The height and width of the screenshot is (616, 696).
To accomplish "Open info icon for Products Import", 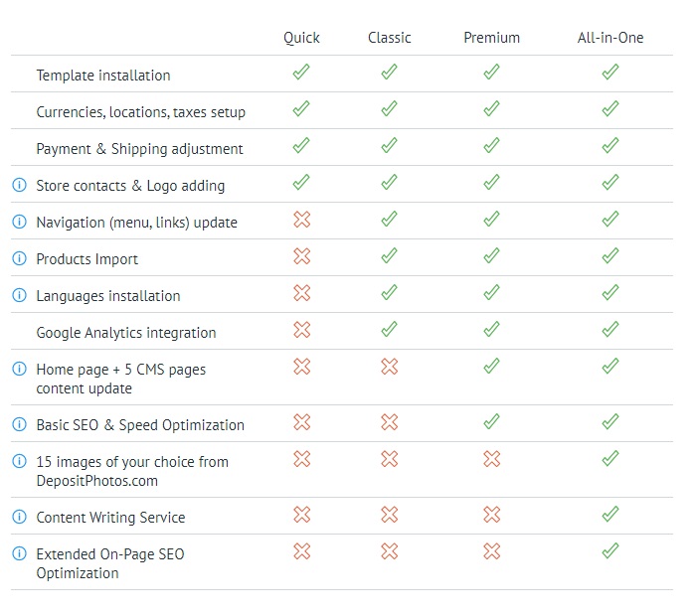I will 19,258.
